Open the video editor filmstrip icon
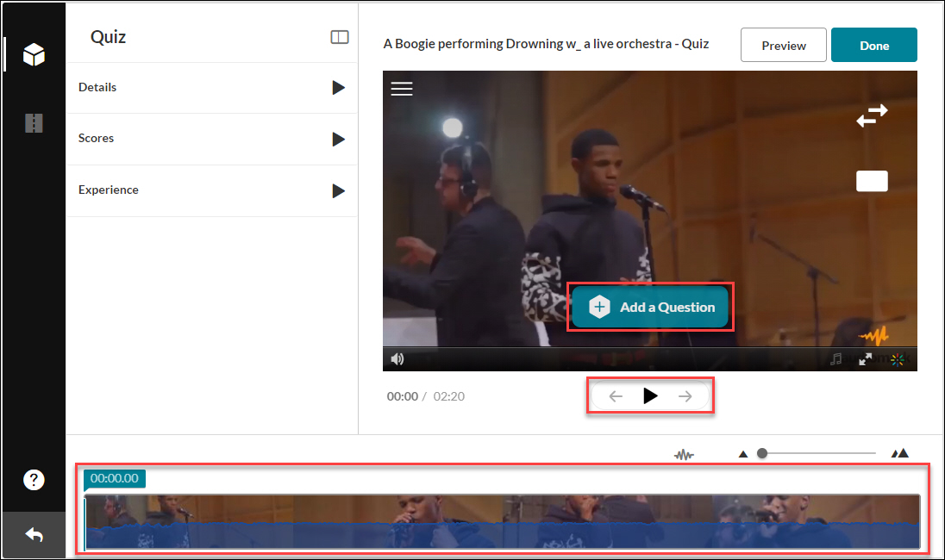The image size is (945, 560). 34,123
